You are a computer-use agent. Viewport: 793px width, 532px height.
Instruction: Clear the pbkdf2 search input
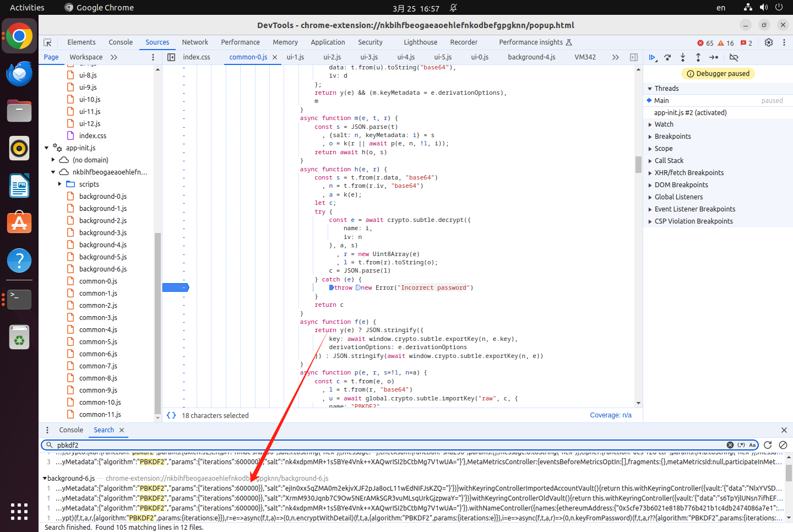730,445
